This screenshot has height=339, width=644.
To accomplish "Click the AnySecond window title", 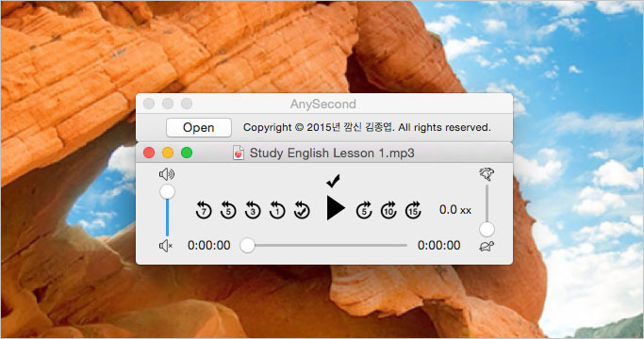I will click(323, 105).
